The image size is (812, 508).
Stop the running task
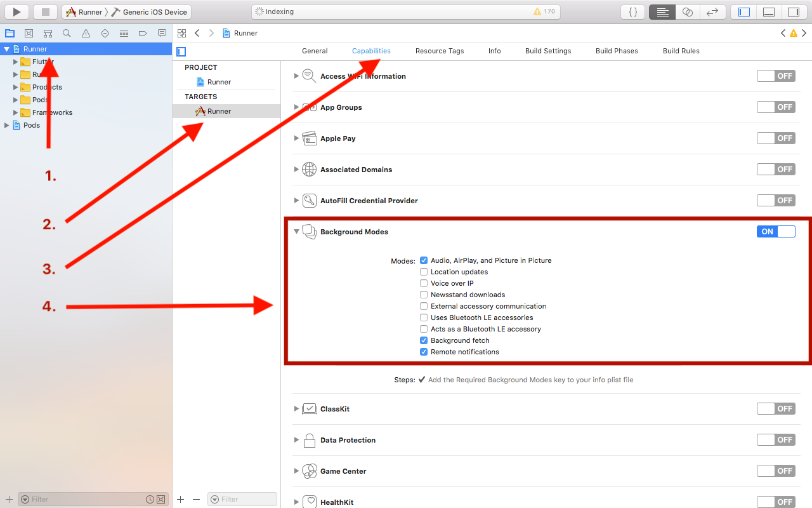[x=45, y=11]
